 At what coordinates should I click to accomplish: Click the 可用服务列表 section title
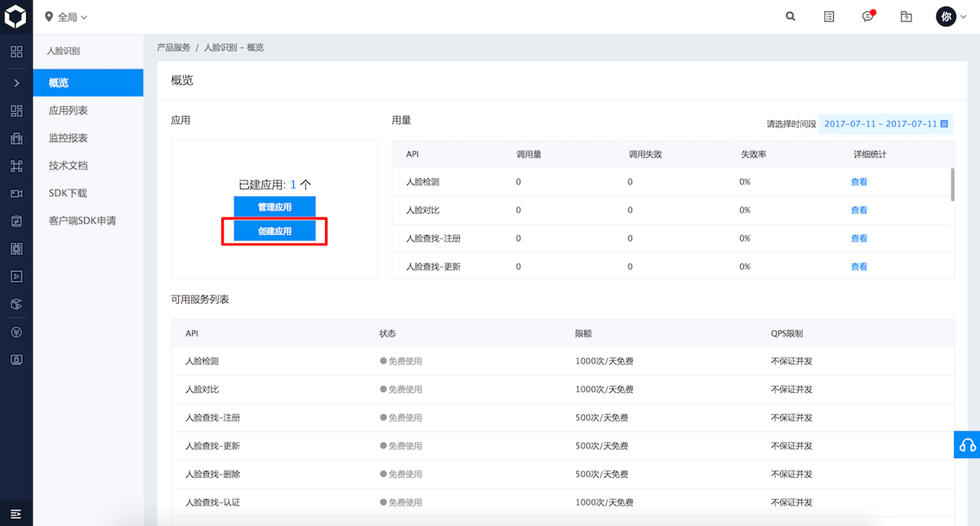click(200, 300)
